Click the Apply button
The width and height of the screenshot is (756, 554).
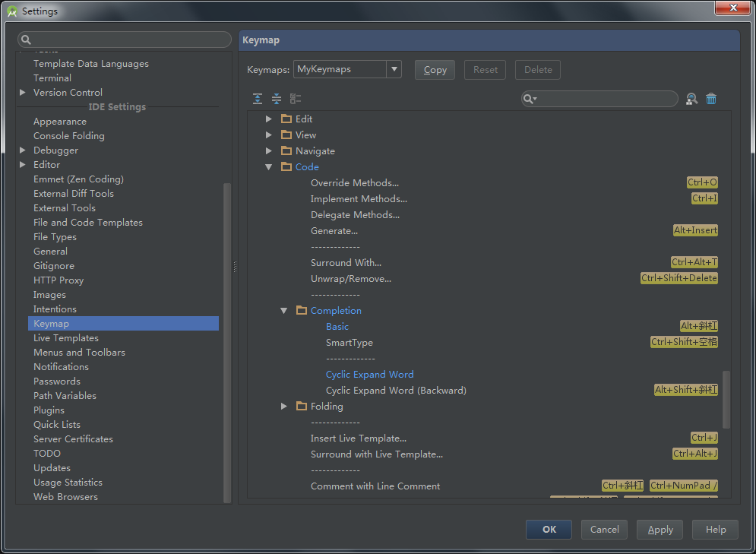[x=660, y=530]
